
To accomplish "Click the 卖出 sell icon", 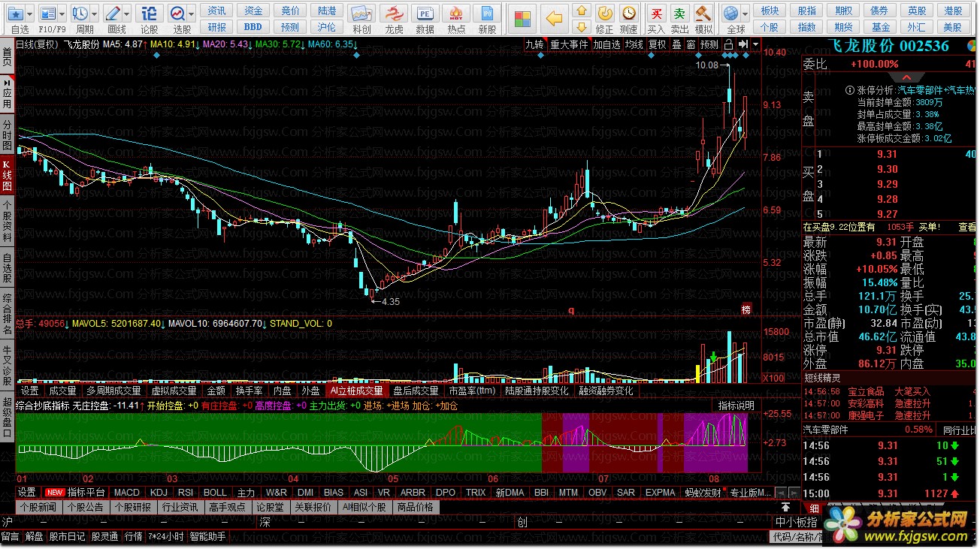I will point(680,14).
